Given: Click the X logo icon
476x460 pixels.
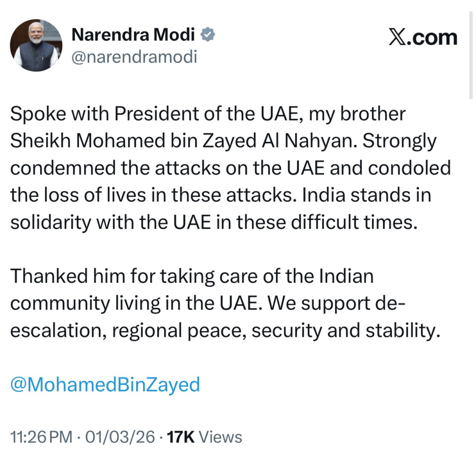Looking at the screenshot, I should [397, 38].
